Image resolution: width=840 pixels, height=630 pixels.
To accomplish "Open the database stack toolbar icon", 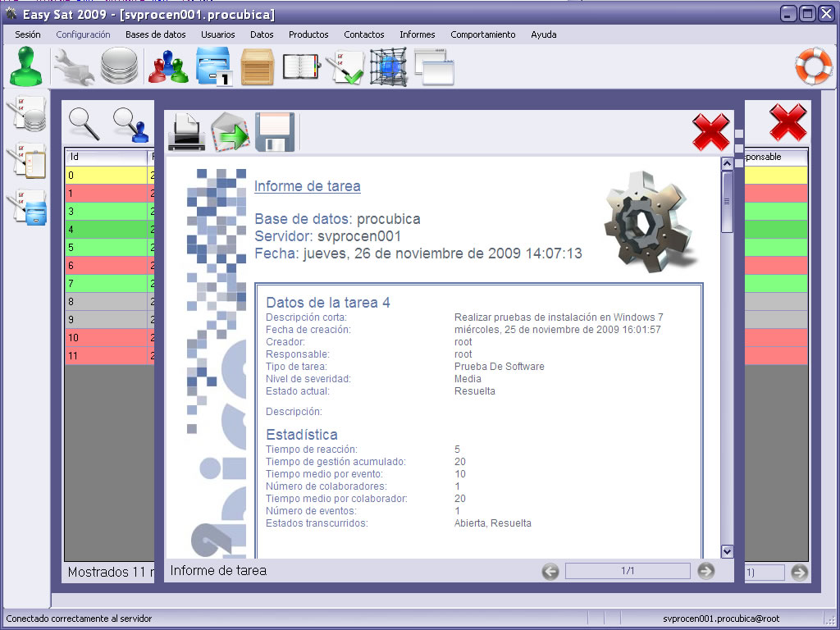I will pos(119,66).
